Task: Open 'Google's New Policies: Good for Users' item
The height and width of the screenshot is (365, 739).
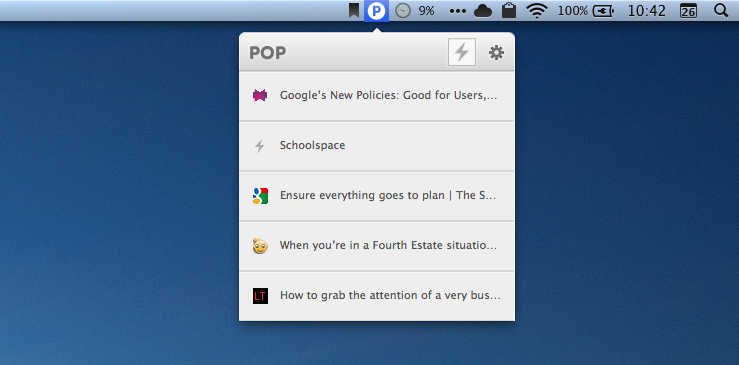Action: (377, 96)
